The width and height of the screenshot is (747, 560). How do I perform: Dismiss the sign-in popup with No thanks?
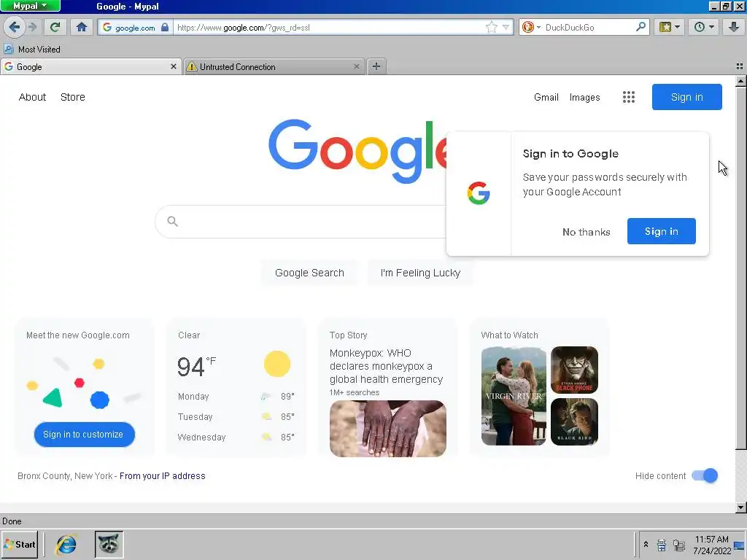tap(586, 232)
